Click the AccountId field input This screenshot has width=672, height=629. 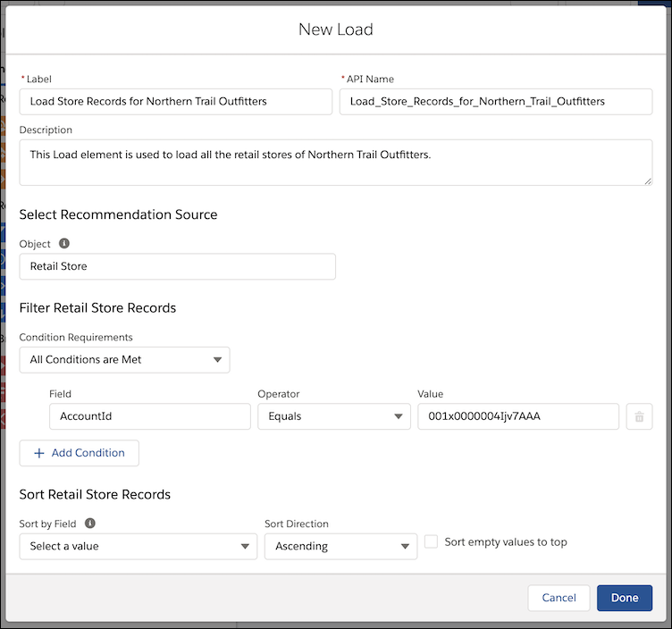(x=149, y=416)
